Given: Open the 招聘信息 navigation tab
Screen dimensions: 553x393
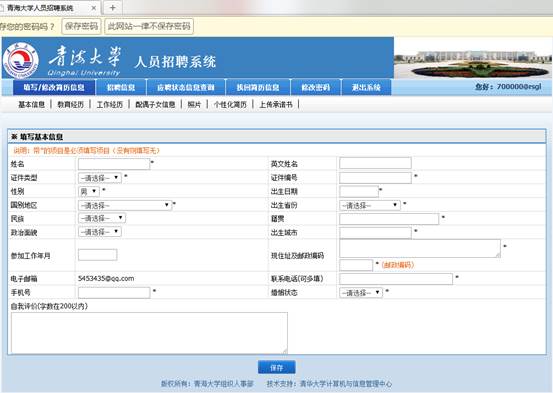Looking at the screenshot, I should (121, 87).
